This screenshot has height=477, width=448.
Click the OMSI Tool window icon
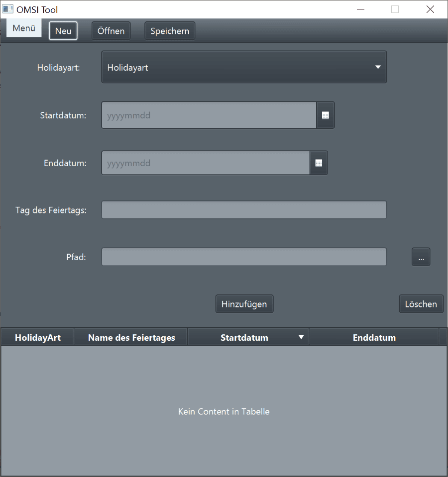point(8,9)
